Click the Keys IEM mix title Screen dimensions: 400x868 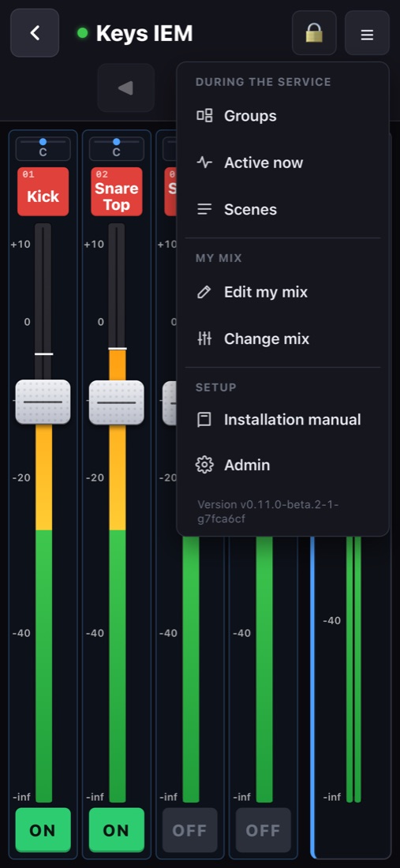(144, 34)
